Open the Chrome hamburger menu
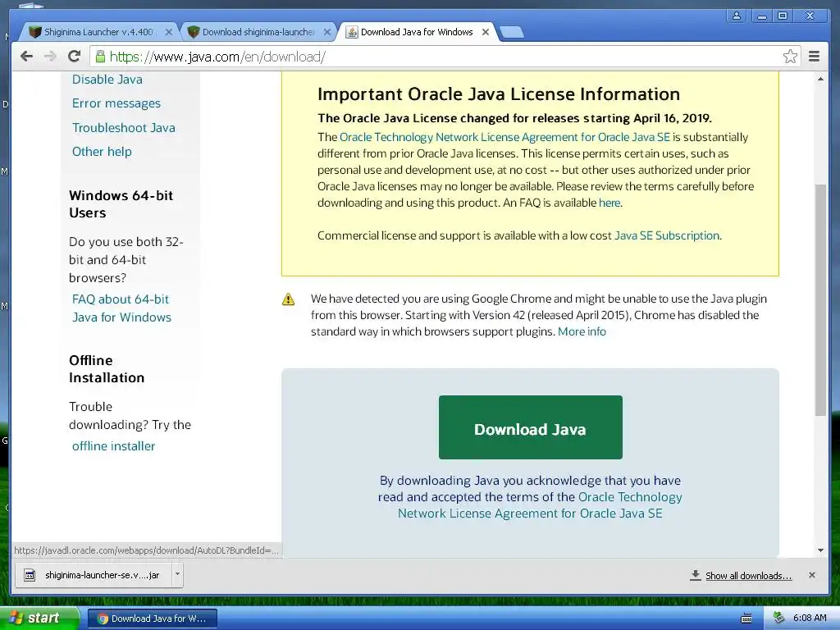 [814, 57]
